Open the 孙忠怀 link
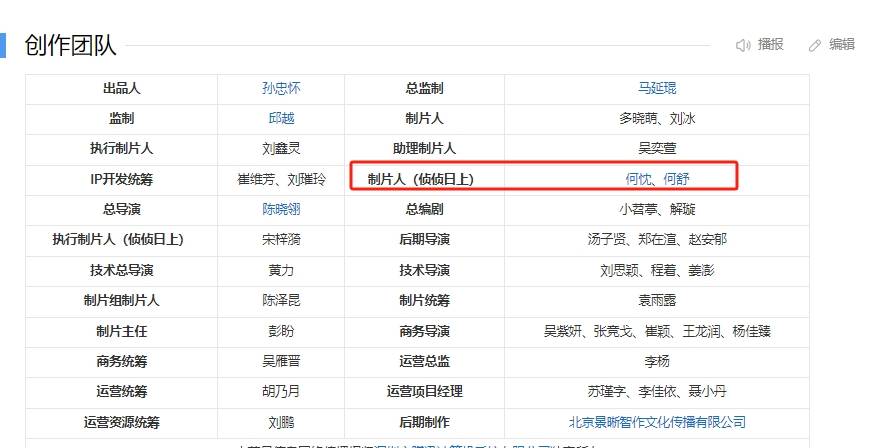Image resolution: width=875 pixels, height=448 pixels. (x=281, y=88)
